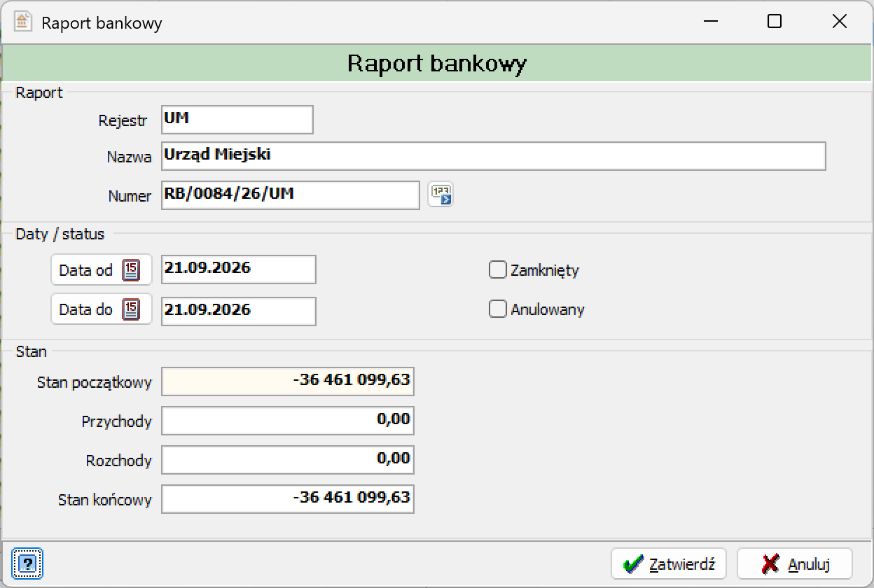Image resolution: width=874 pixels, height=588 pixels.
Task: Enable the Anulowany checkbox
Action: [x=497, y=309]
